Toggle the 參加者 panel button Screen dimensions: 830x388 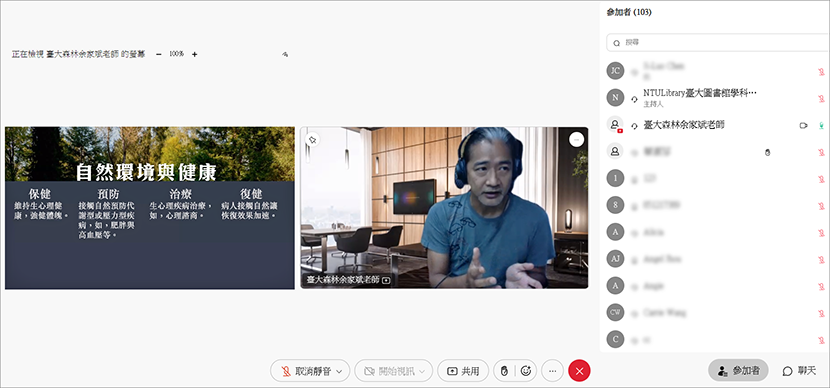(x=738, y=371)
